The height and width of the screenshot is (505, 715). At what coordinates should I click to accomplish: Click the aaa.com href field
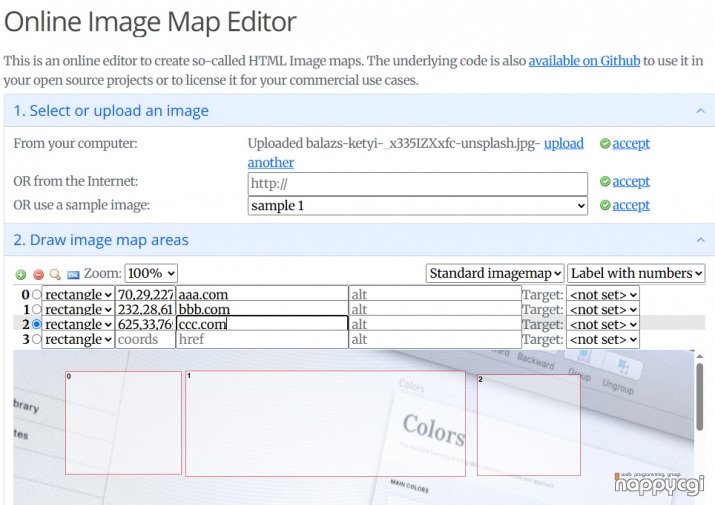click(262, 294)
